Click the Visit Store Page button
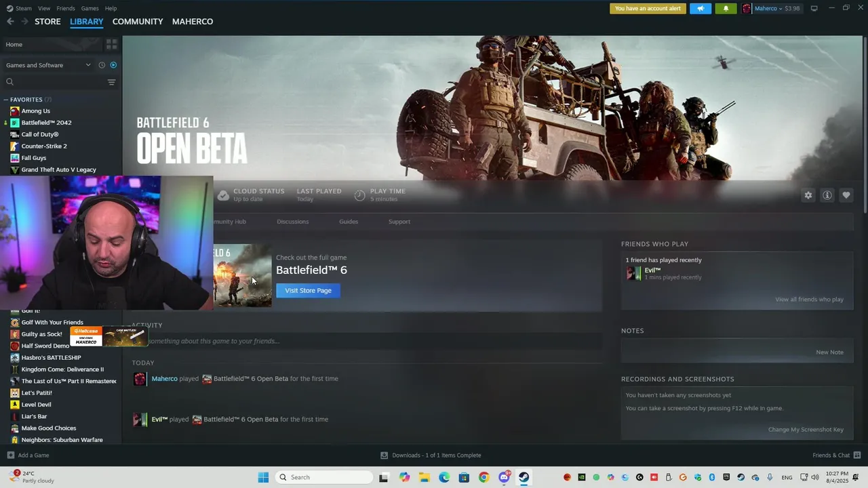The height and width of the screenshot is (488, 868). tap(308, 291)
